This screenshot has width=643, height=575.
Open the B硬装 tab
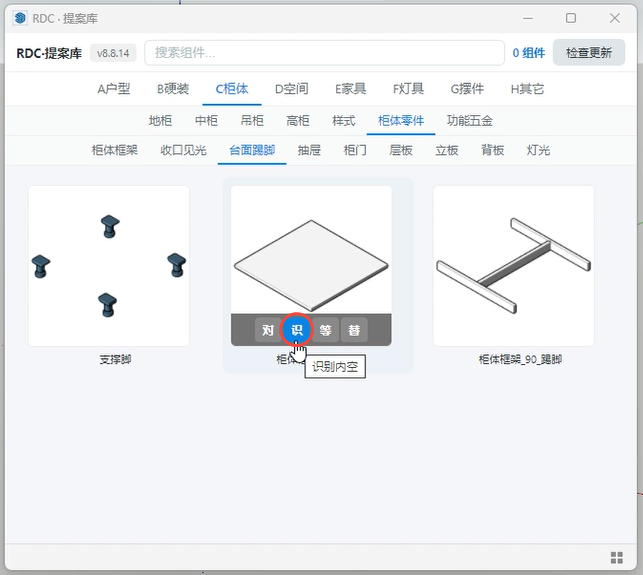(x=173, y=89)
